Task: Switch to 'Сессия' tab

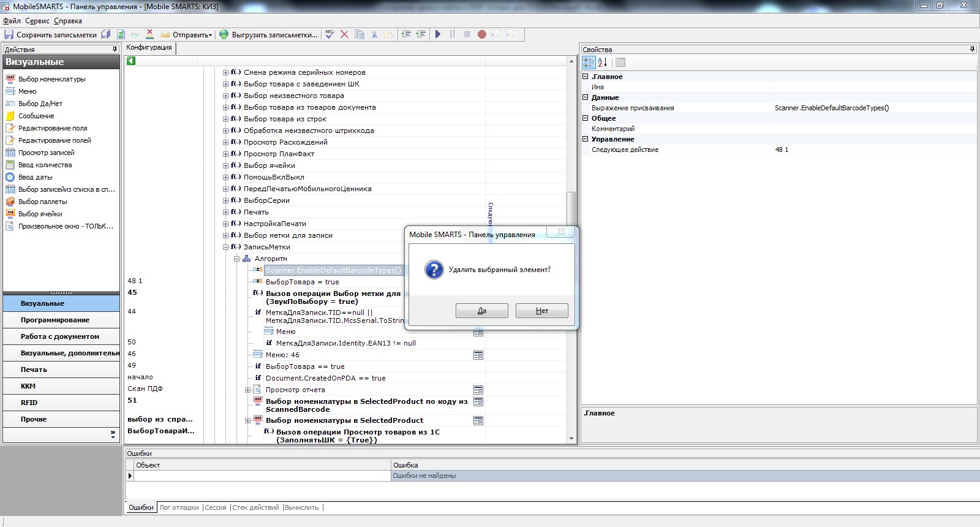Action: 216,507
